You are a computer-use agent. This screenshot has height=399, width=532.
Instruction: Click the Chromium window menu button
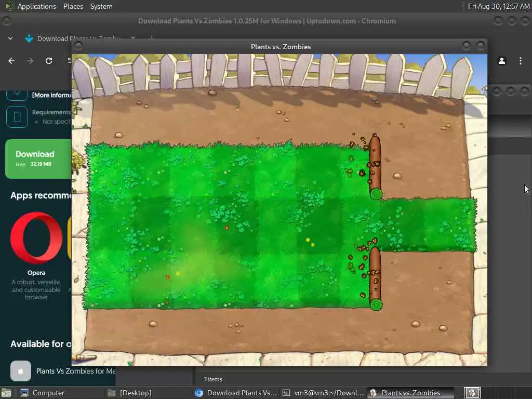pos(6,21)
